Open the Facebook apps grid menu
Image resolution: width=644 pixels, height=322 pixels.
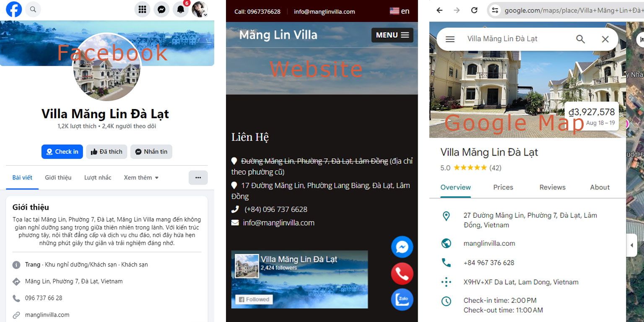[142, 9]
